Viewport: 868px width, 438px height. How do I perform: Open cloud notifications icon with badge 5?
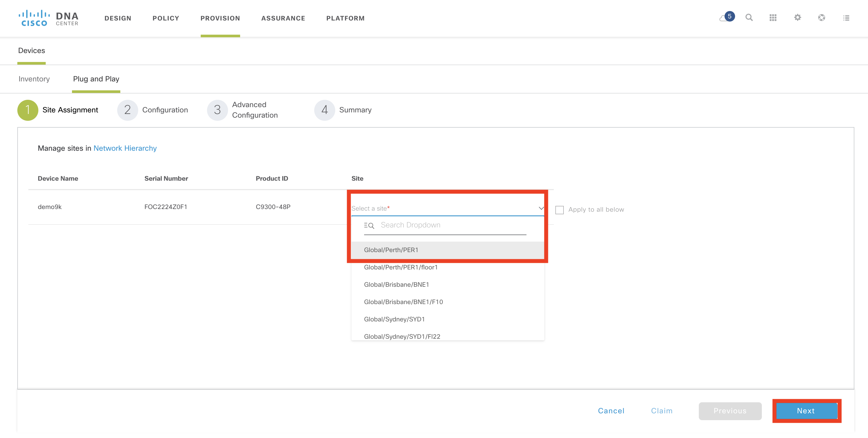click(726, 18)
